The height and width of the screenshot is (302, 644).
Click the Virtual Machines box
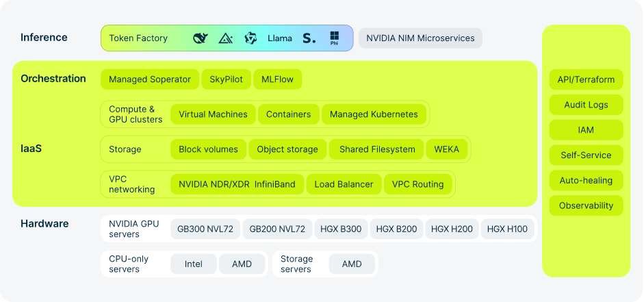pyautogui.click(x=213, y=114)
